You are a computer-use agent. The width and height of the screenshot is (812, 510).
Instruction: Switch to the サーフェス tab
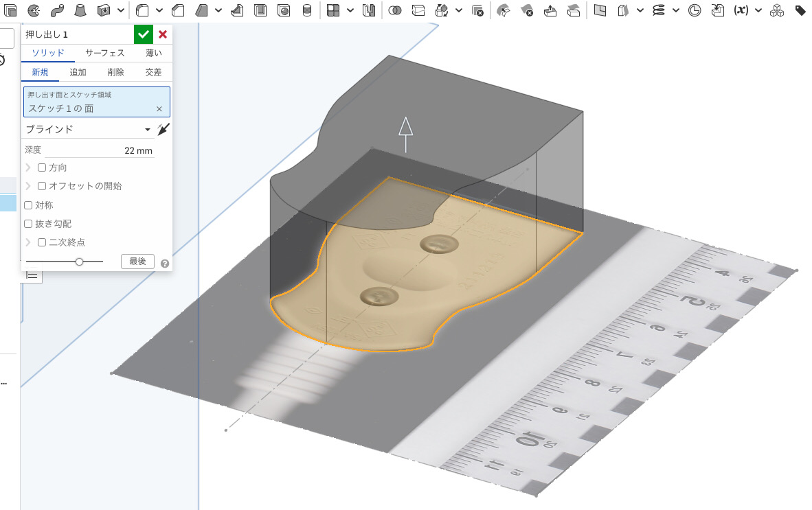[x=104, y=53]
